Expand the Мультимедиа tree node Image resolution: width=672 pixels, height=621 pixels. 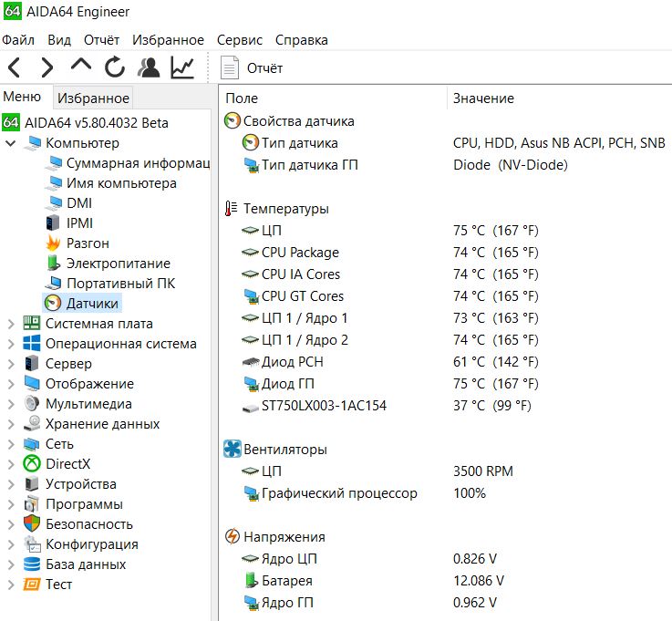pos(11,404)
